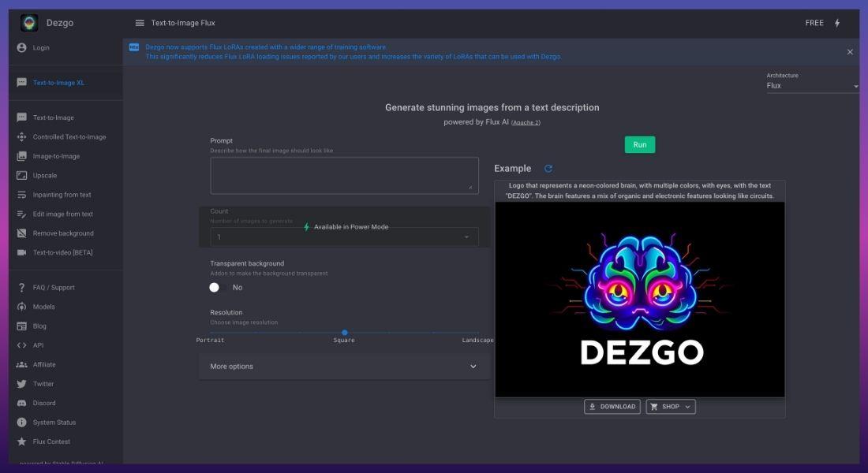Viewport: 868px width, 473px height.
Task: Click the Inpainting from text icon
Action: click(21, 195)
